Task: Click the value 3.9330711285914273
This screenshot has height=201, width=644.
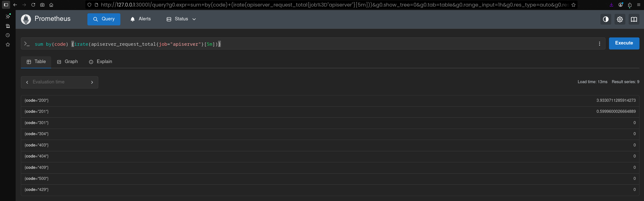Action: coord(616,100)
